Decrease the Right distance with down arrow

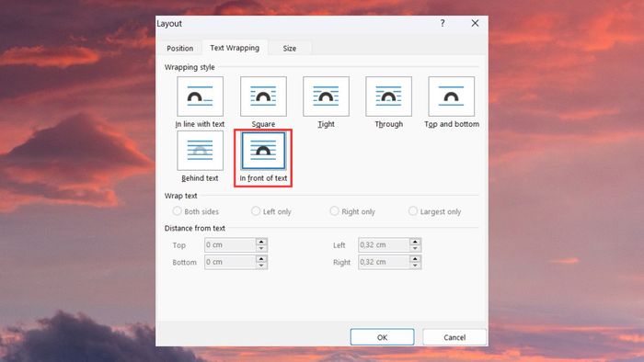[415, 266]
